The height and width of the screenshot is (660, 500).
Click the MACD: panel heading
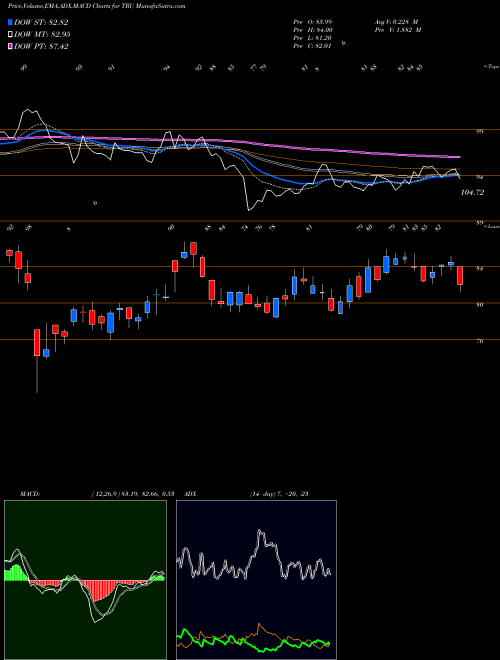29,494
